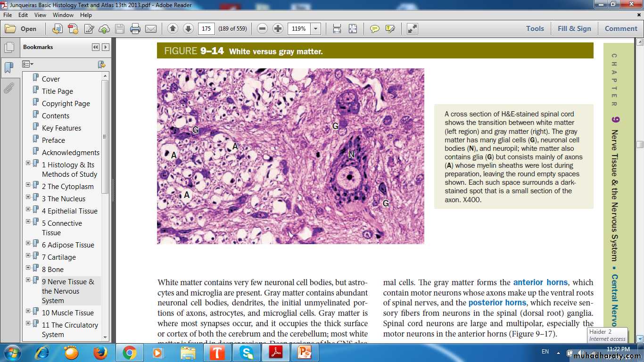Screen dimensions: 644x362
Task: Open bookmark options dropdown menu
Action: (x=28, y=64)
